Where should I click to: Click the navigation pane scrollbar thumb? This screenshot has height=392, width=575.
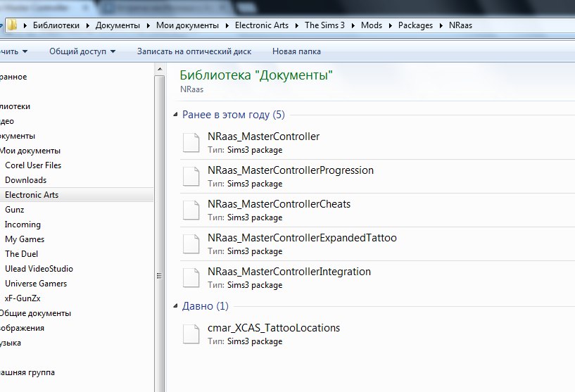coord(160,234)
